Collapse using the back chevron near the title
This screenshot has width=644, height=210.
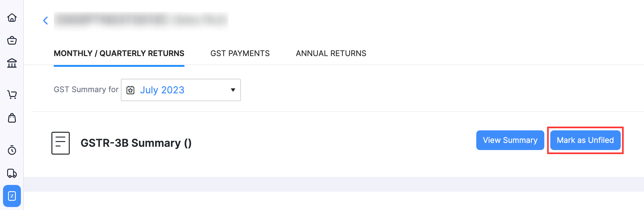click(45, 20)
